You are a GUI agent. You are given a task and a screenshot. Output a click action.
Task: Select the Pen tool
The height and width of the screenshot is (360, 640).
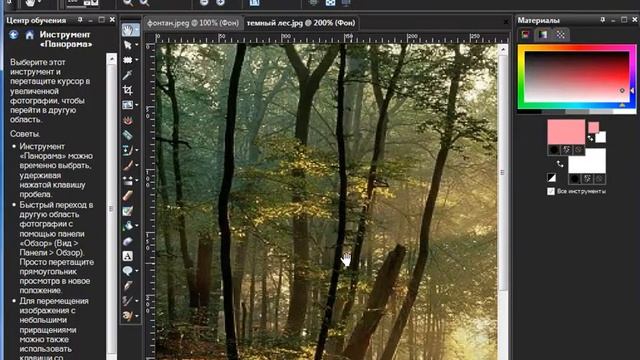(x=127, y=286)
